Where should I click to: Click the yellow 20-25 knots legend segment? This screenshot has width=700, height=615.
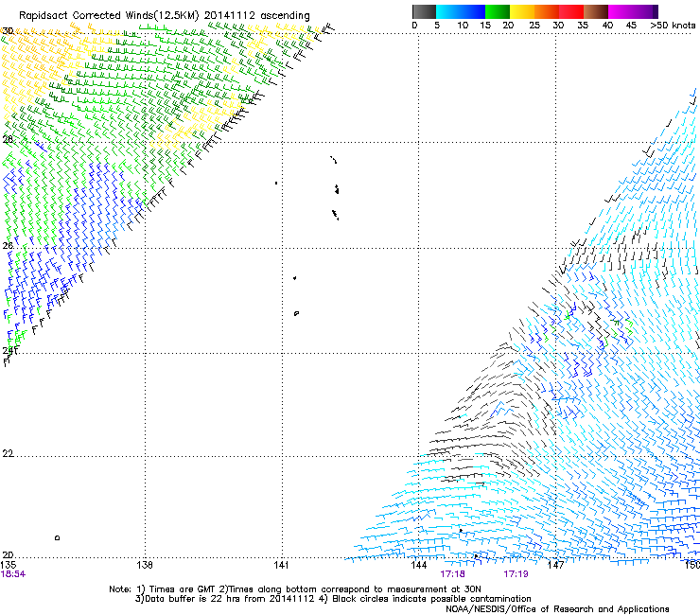pos(522,11)
